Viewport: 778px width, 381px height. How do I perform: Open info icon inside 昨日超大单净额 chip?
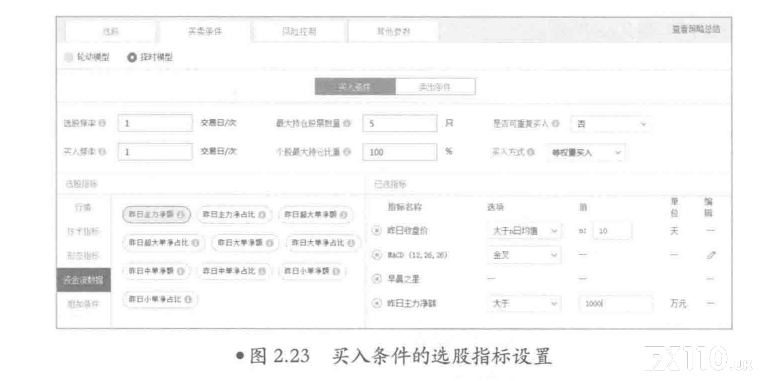tap(343, 214)
